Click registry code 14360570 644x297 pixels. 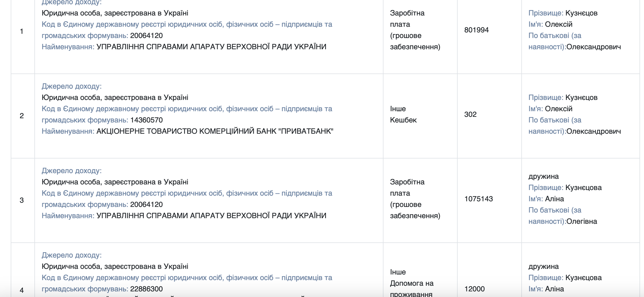point(146,120)
